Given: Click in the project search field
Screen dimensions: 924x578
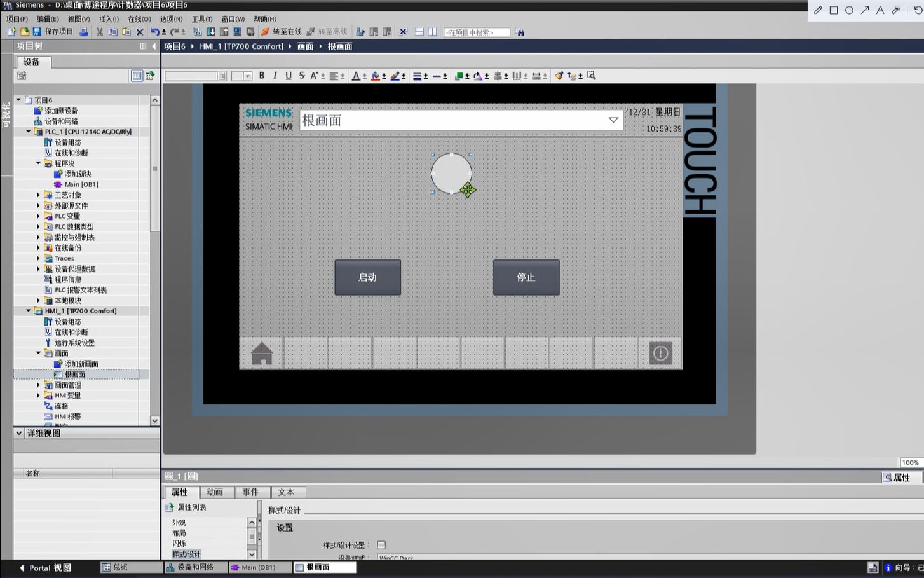Looking at the screenshot, I should pyautogui.click(x=477, y=32).
